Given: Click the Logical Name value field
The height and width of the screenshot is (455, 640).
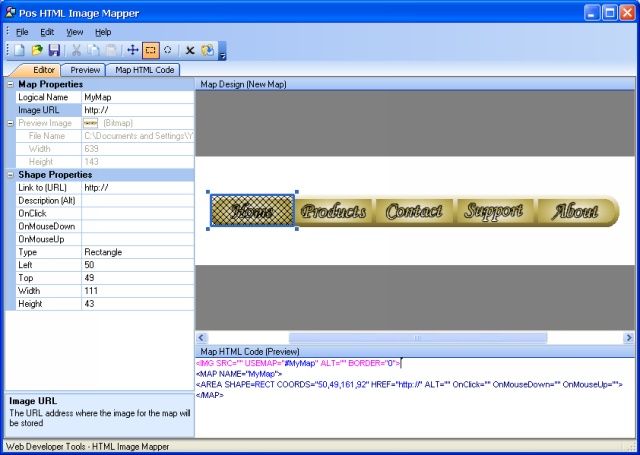Looking at the screenshot, I should point(137,97).
